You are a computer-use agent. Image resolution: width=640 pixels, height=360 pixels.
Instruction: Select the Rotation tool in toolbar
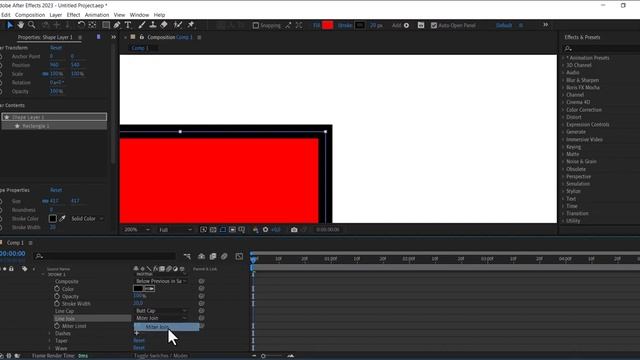[81, 25]
